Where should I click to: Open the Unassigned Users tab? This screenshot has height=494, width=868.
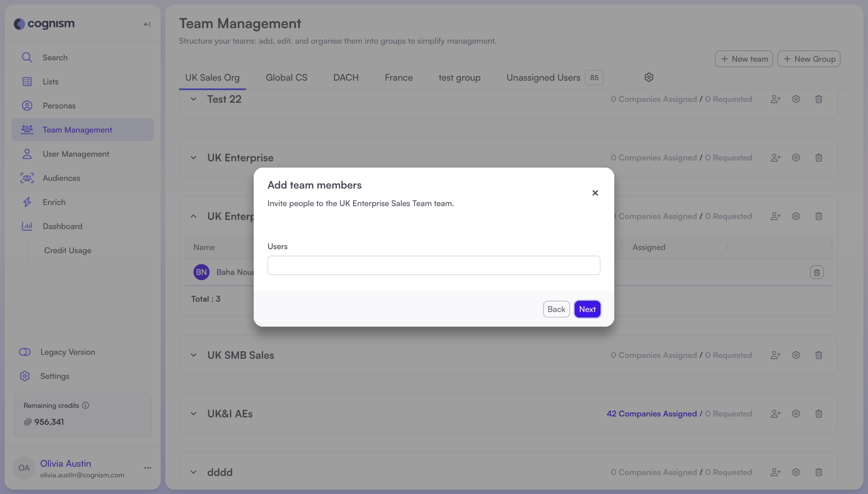pos(543,77)
